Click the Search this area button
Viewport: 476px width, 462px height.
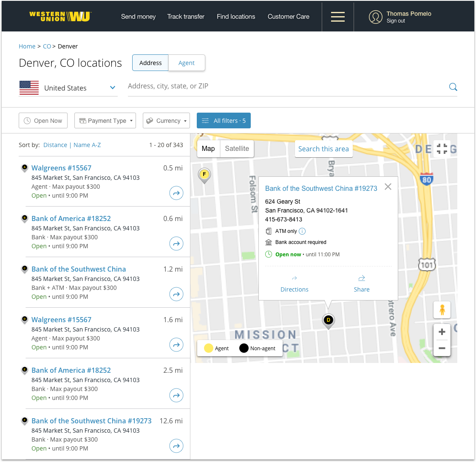pyautogui.click(x=323, y=149)
